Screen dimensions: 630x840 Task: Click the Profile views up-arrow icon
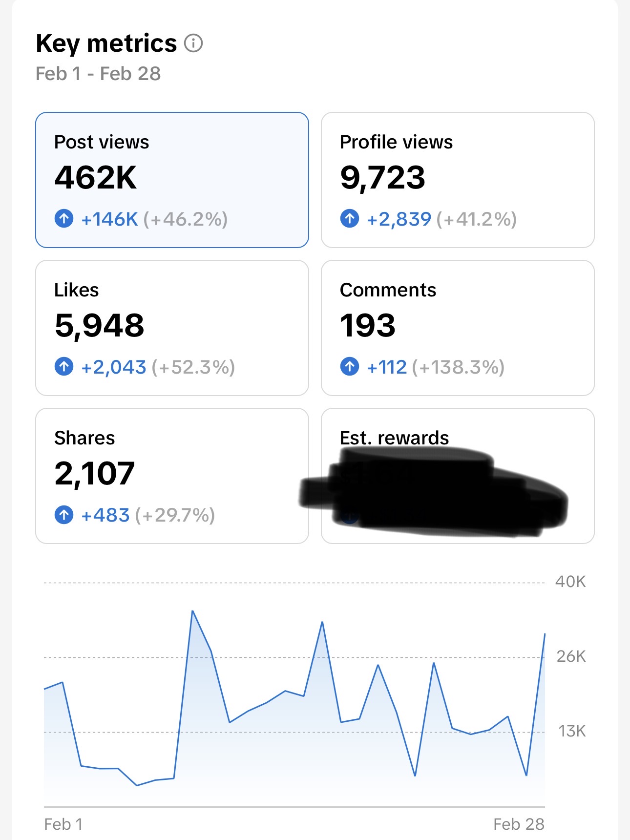(x=350, y=218)
